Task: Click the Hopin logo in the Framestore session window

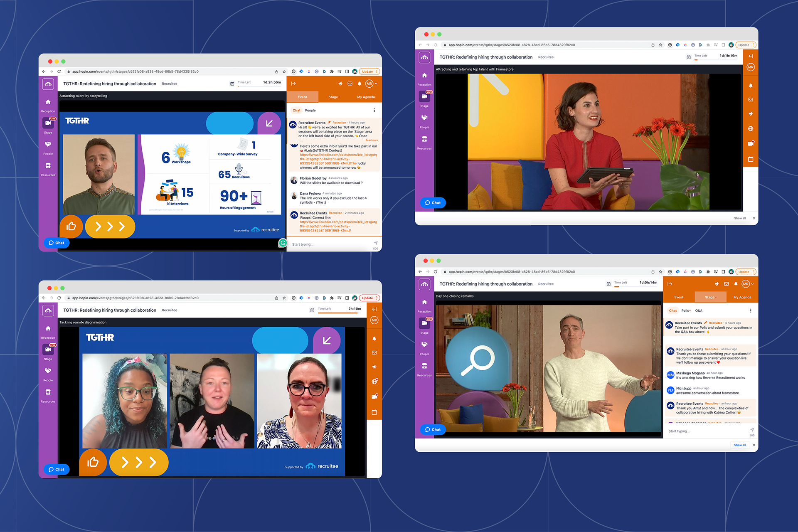Action: pos(424,57)
